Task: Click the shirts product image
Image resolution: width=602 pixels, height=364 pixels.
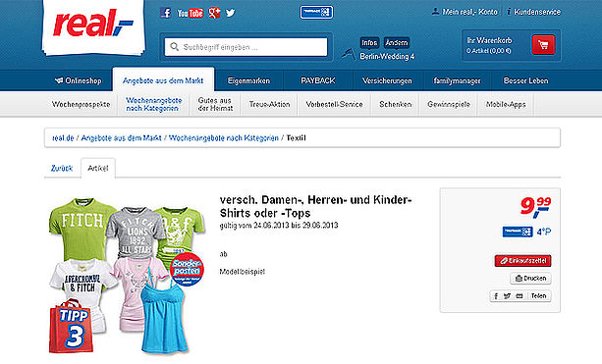Action: coord(127,276)
